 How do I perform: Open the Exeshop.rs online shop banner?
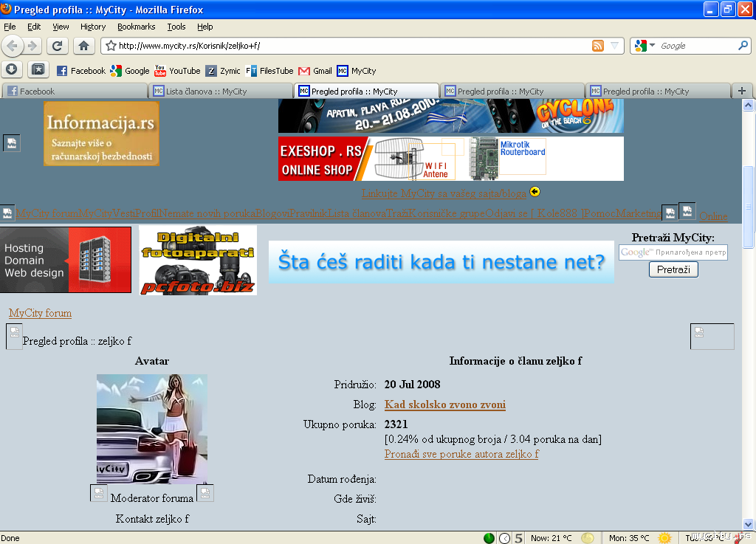click(451, 159)
